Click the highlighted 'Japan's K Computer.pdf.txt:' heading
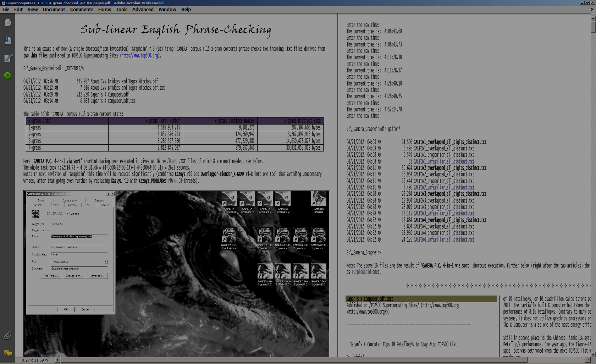This screenshot has width=596, height=364. (370, 299)
